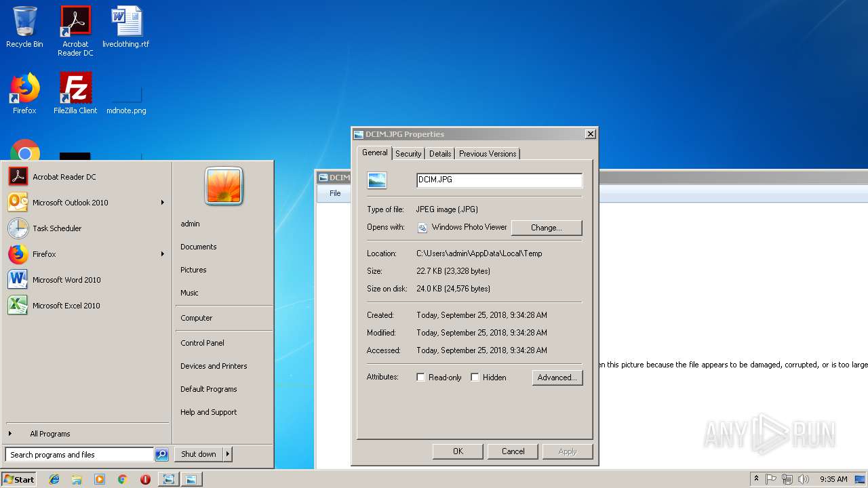This screenshot has height=488, width=868.
Task: Launch Microsoft Excel 2010 from Start menu
Action: point(87,306)
